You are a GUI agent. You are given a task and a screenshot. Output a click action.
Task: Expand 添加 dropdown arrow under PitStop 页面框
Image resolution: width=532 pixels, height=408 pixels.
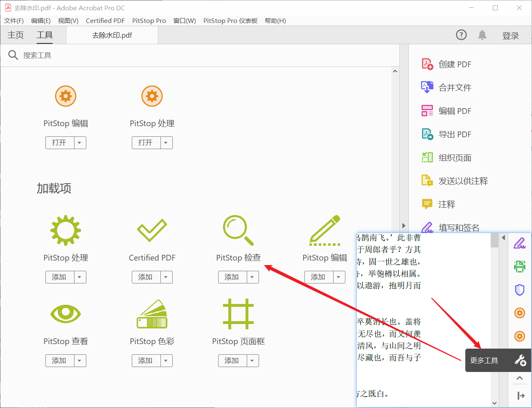click(x=252, y=361)
